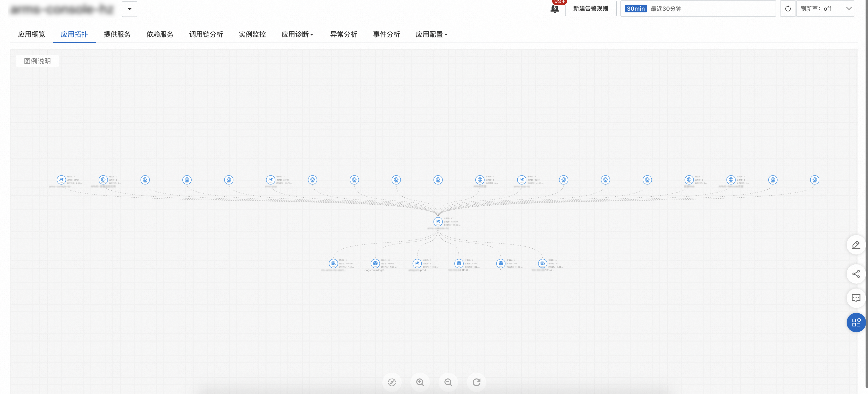Expand the application name dropdown arrow
The image size is (868, 394).
[x=129, y=9]
